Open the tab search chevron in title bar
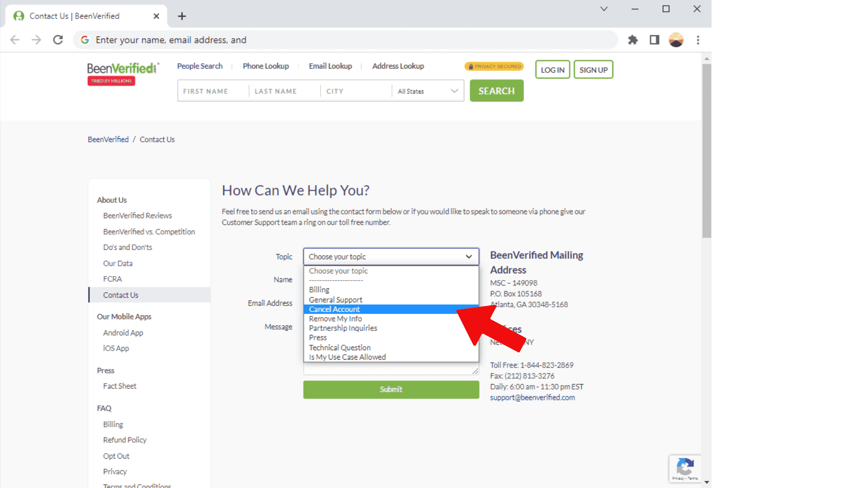 click(604, 9)
